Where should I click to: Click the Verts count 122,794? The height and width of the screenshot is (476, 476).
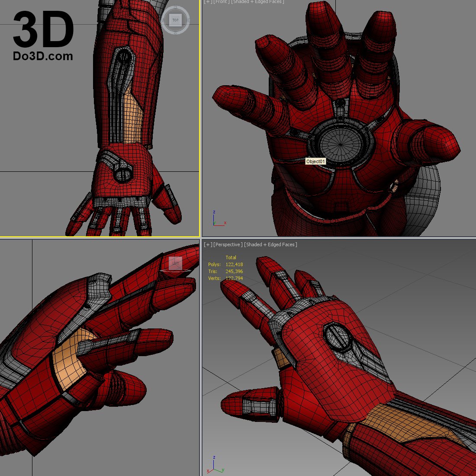click(234, 278)
